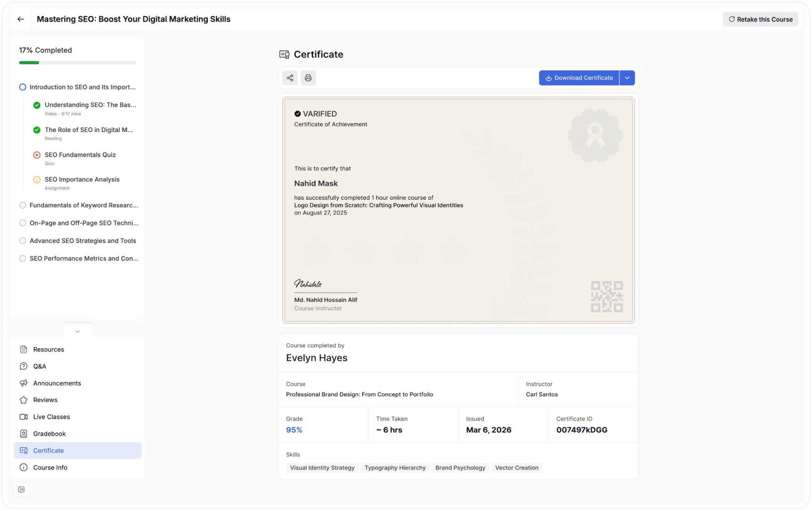Collapse the Introduction to SEO section

click(x=77, y=87)
